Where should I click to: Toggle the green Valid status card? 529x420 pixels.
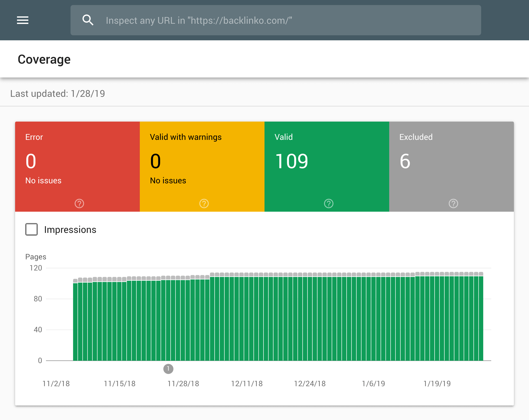[327, 167]
